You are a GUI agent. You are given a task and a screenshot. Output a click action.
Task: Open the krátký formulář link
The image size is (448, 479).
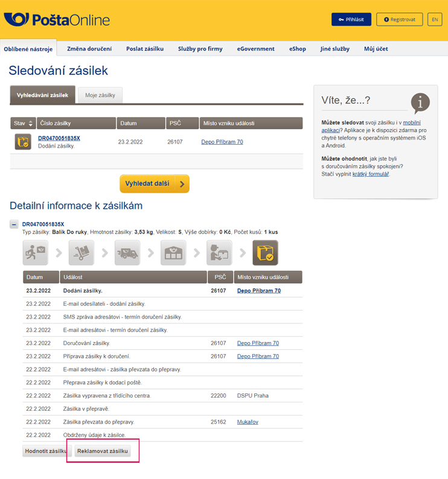(x=370, y=174)
